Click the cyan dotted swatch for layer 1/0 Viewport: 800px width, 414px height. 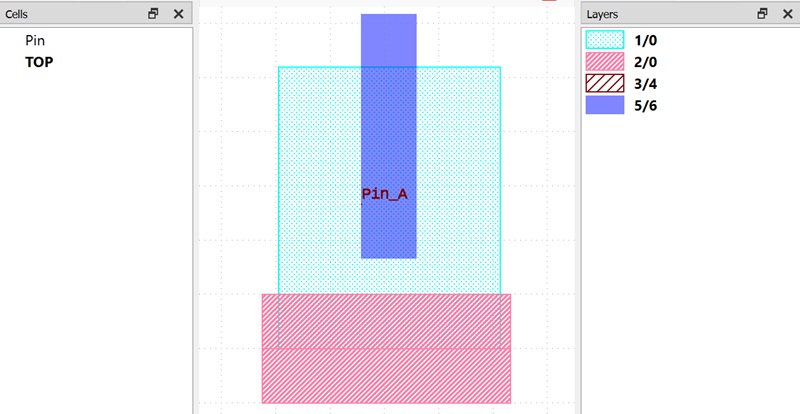pos(605,40)
